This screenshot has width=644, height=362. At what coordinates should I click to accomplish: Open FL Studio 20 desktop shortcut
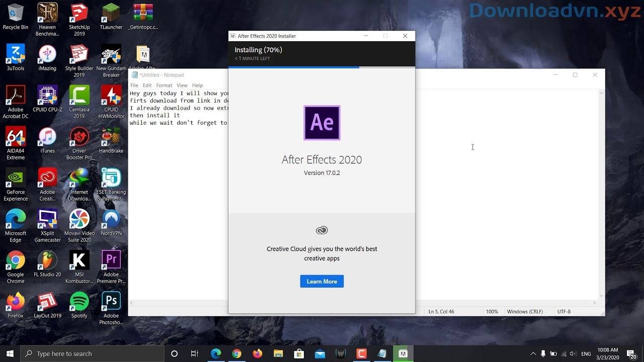(47, 264)
